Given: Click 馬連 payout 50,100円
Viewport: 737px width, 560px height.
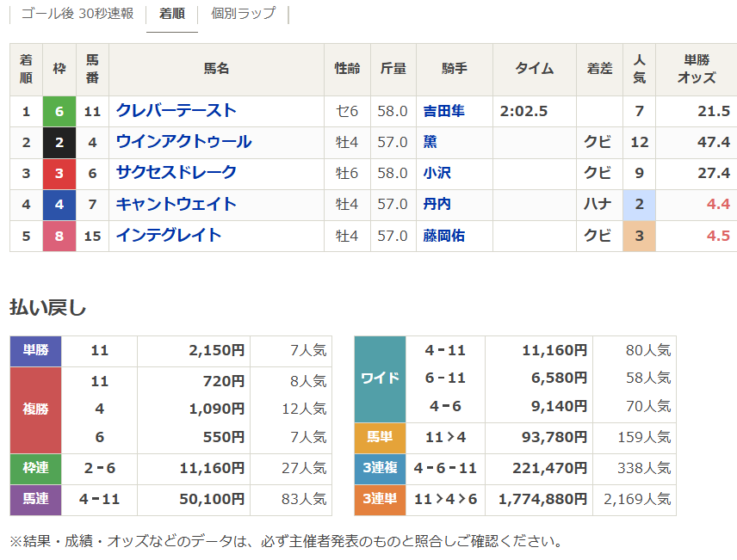Looking at the screenshot, I should [212, 500].
